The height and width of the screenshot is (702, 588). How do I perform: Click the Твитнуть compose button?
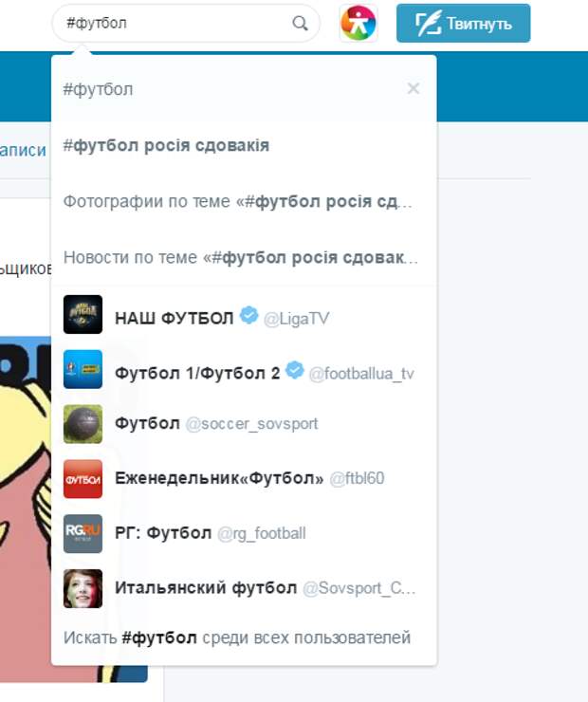tap(463, 24)
